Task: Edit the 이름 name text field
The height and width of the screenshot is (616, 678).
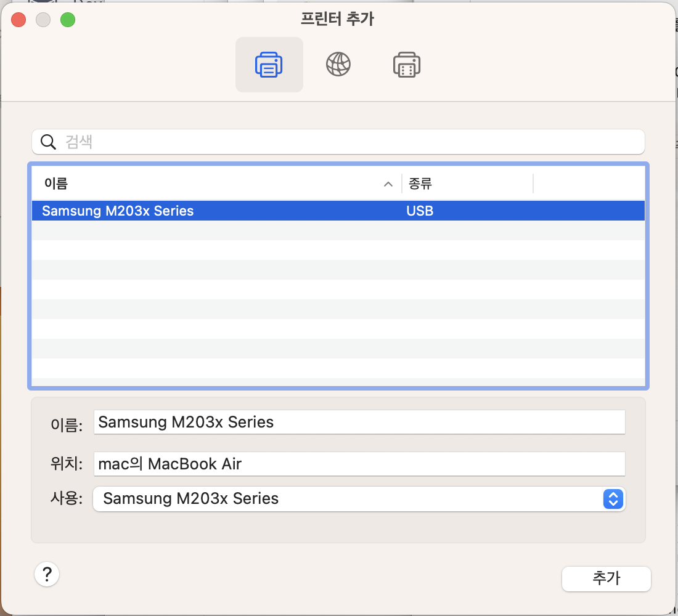Action: point(359,422)
